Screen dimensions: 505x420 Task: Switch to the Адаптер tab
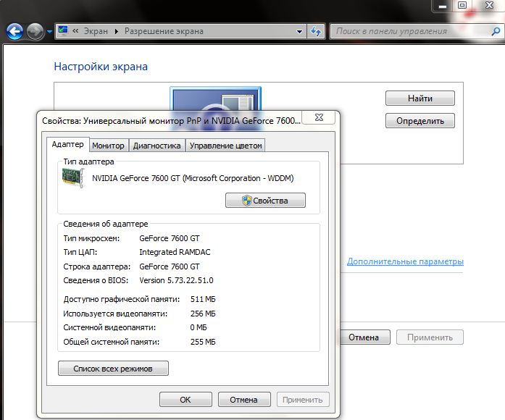coord(67,144)
